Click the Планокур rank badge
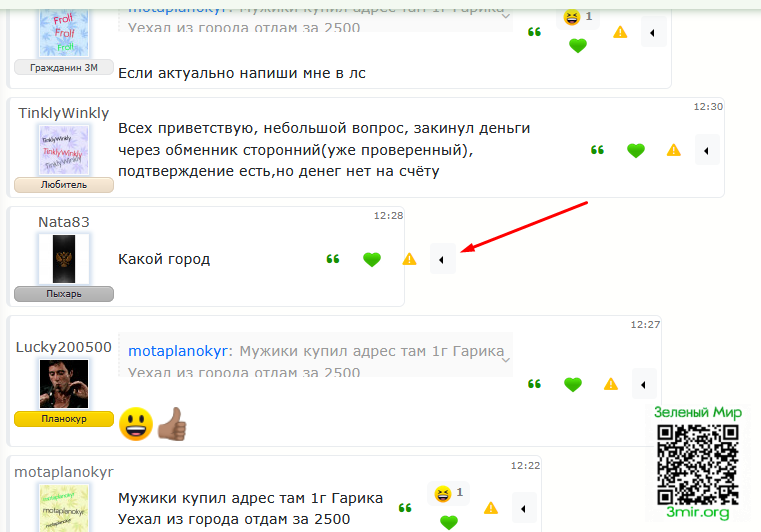 click(x=64, y=419)
